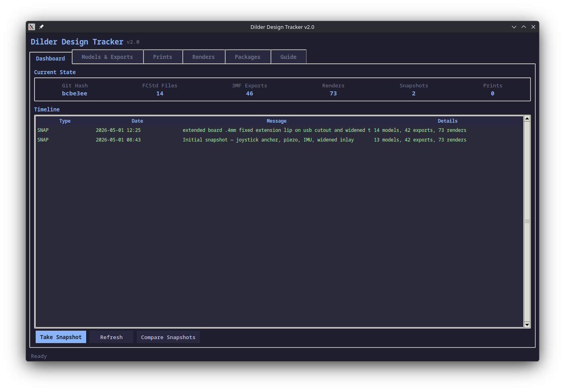Open the Guide tab

(289, 57)
